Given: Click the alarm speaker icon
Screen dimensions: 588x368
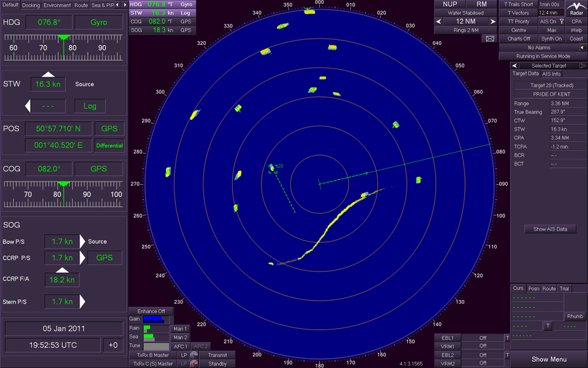Looking at the screenshot, I should pyautogui.click(x=582, y=47).
